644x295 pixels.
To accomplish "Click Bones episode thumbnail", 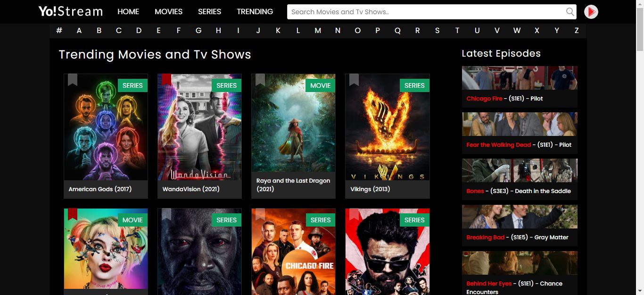I will tap(520, 170).
